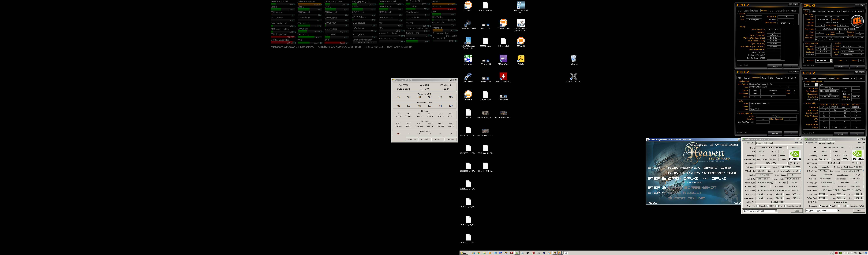This screenshot has height=255, width=868.
Task: Select the cpuz.cvf file icon
Action: click(468, 113)
